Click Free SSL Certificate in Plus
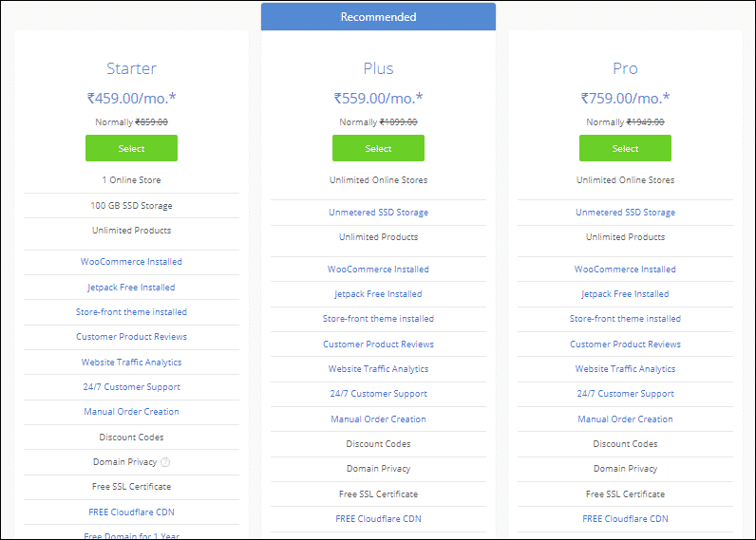This screenshot has height=540, width=756. 379,494
